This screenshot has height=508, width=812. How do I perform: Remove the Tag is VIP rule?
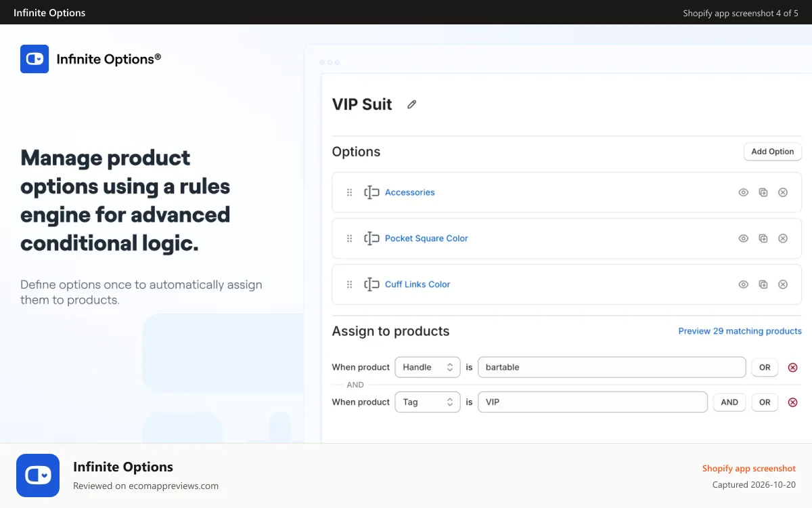(x=793, y=402)
